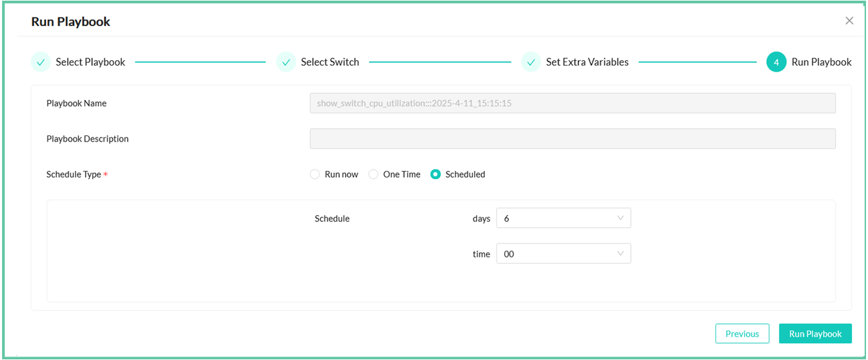
Task: Choose the One Time schedule option
Action: 374,174
